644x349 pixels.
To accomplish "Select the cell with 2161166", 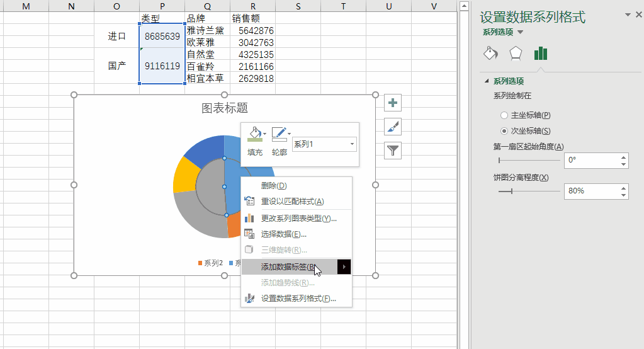I will 253,66.
